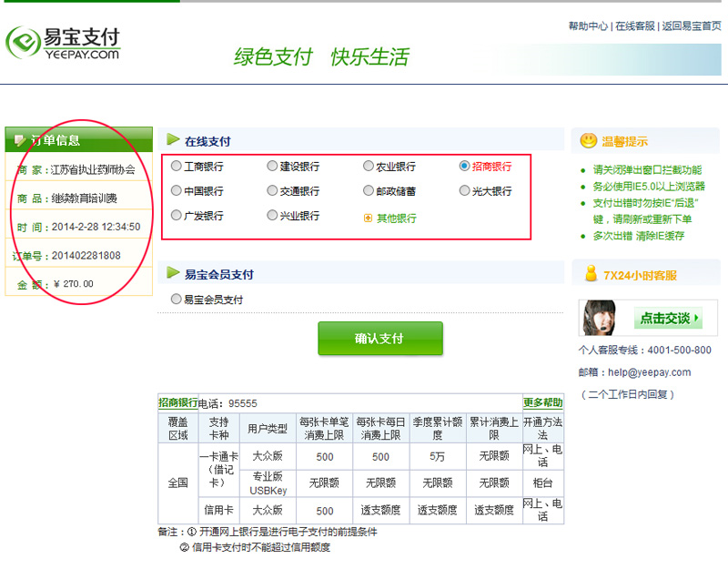The height and width of the screenshot is (569, 728).
Task: Click the 温馨提示 heading
Action: coord(624,142)
